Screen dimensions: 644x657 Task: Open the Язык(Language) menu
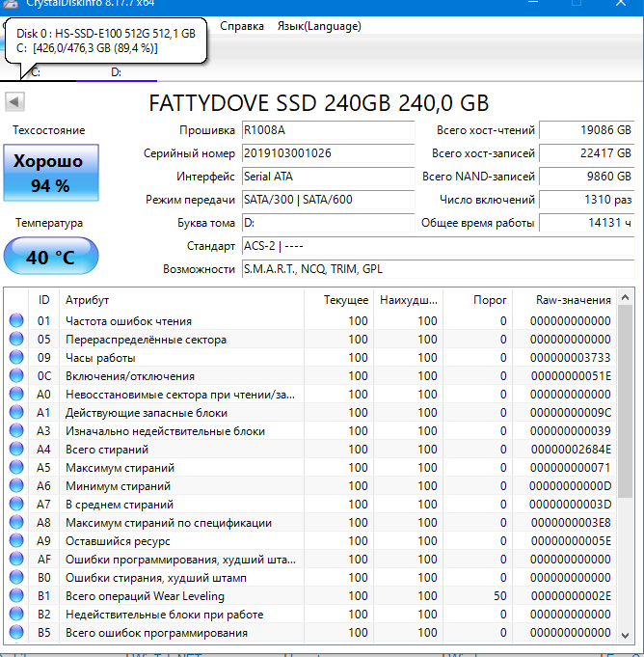[x=319, y=26]
